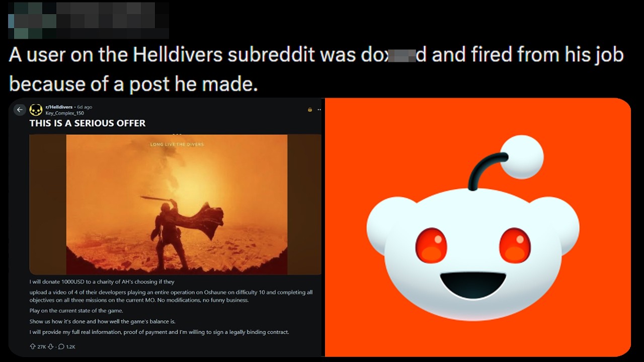Click the blurred tweet author profile

click(x=89, y=20)
